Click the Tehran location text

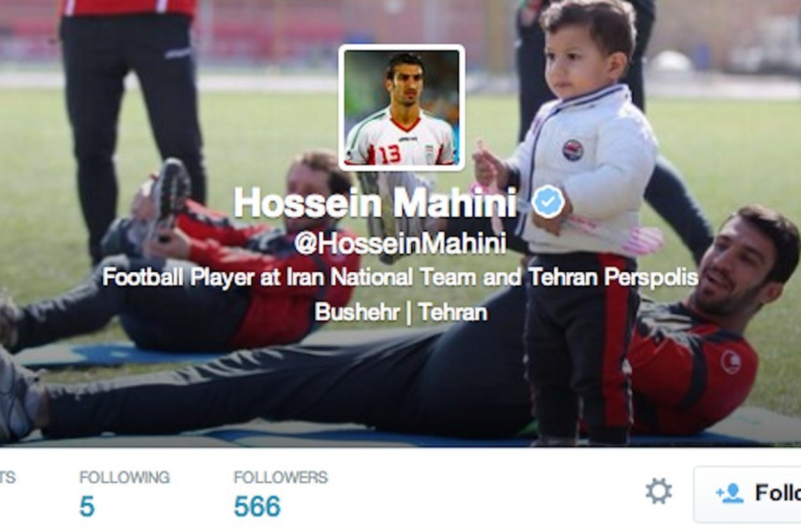point(453,312)
